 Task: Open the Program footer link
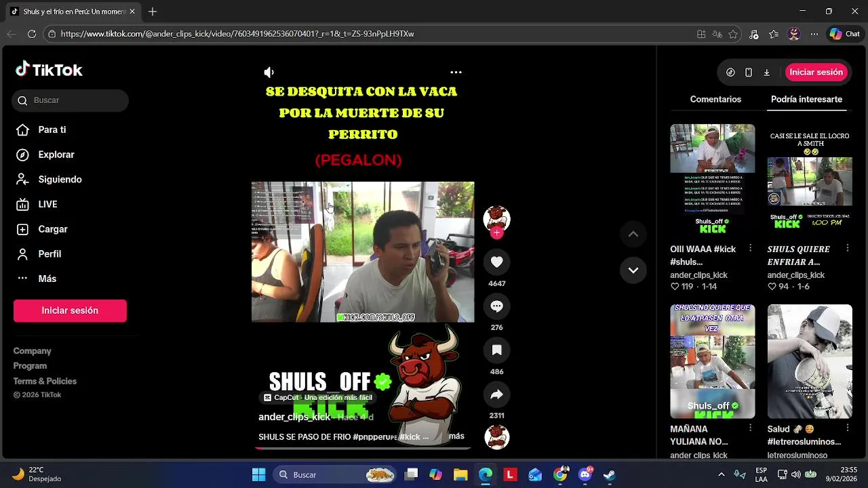pyautogui.click(x=30, y=366)
